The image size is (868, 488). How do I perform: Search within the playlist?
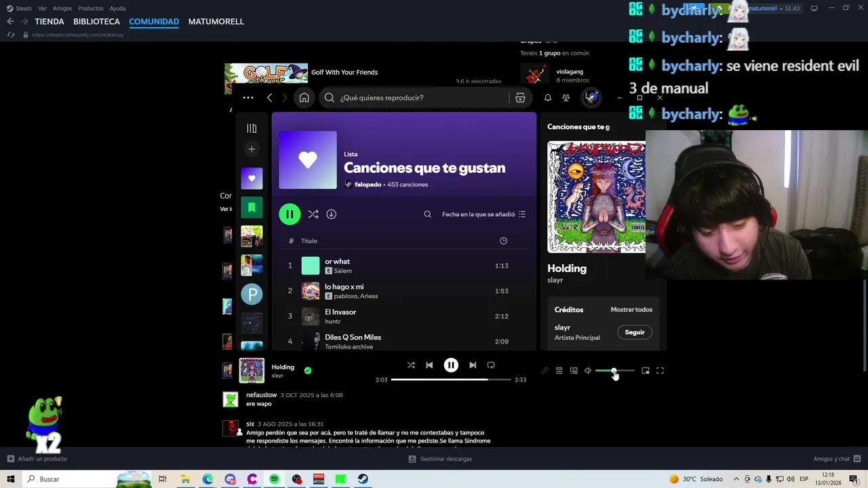427,214
